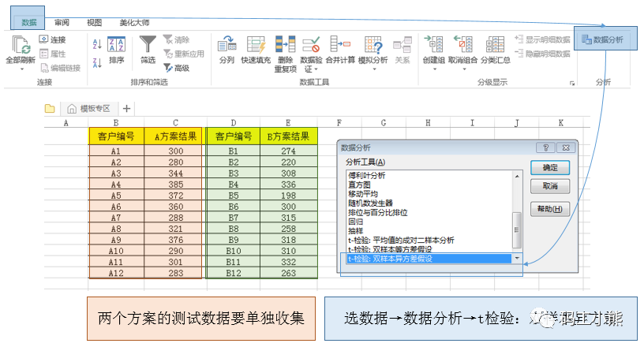Select highlighted t-检验: 双样本异方差假设
Image resolution: width=644 pixels, height=347 pixels.
click(x=429, y=259)
